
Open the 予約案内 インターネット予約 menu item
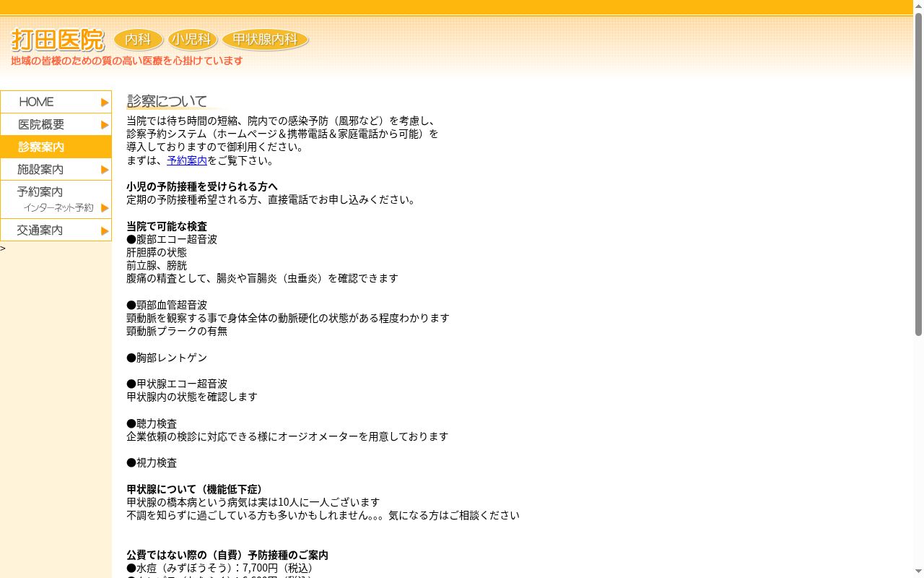pyautogui.click(x=56, y=199)
